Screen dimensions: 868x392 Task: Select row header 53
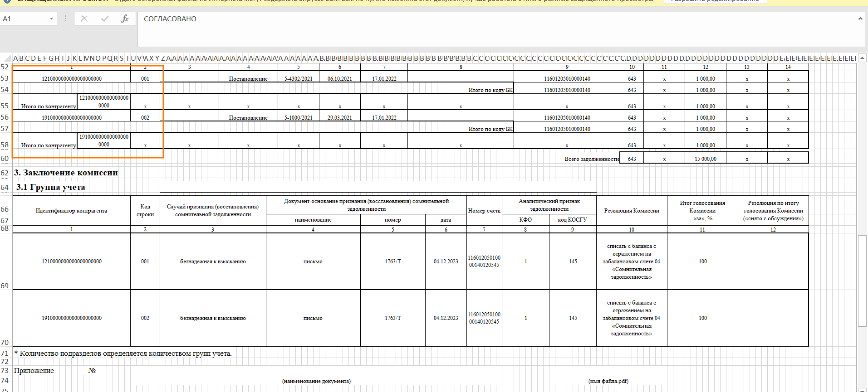(5, 78)
